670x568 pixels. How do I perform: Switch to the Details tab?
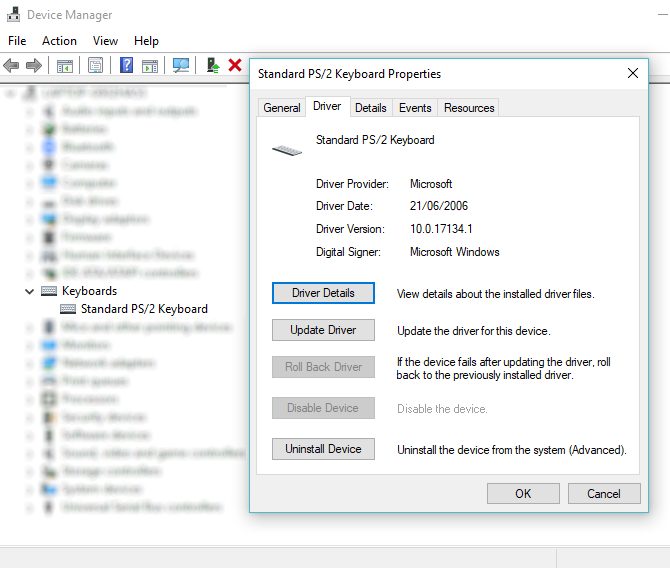(x=370, y=108)
